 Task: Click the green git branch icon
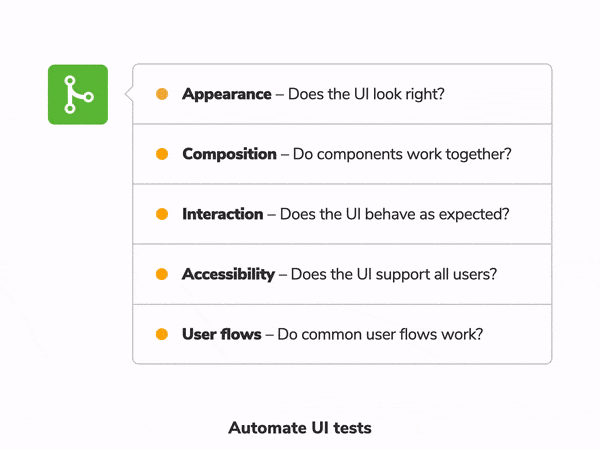[x=77, y=95]
